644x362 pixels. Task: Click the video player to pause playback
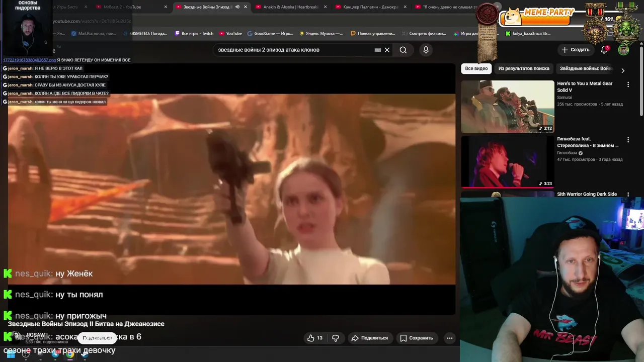pos(231,189)
